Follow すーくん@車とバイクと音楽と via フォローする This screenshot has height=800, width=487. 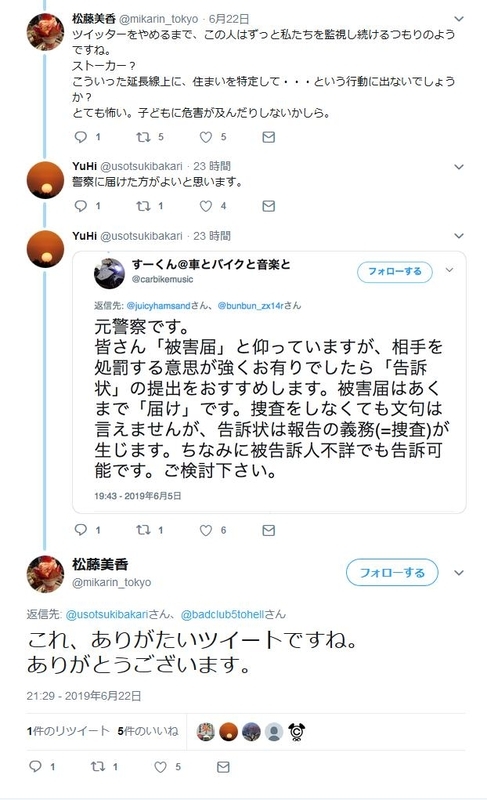395,271
